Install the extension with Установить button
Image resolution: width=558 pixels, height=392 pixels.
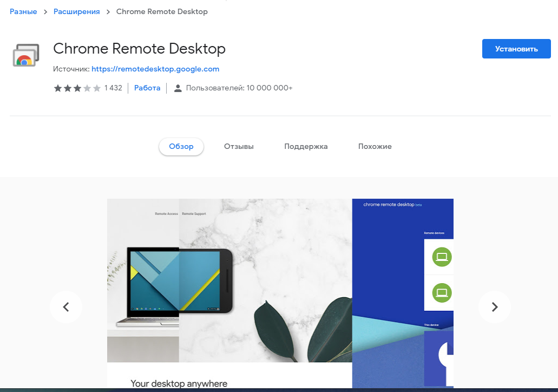[x=516, y=49]
